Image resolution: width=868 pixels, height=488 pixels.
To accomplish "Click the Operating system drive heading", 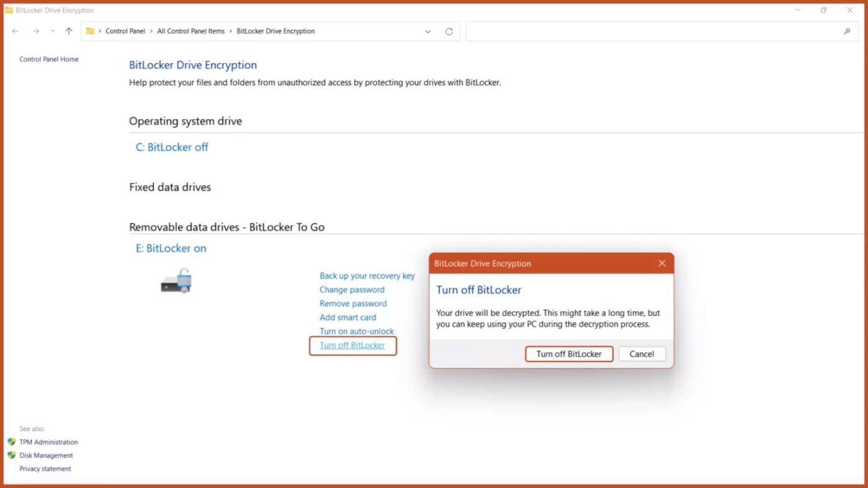I will pos(185,122).
